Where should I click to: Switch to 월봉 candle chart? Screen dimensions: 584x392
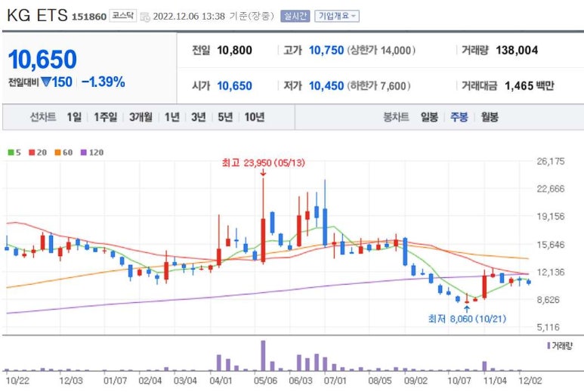[490, 117]
